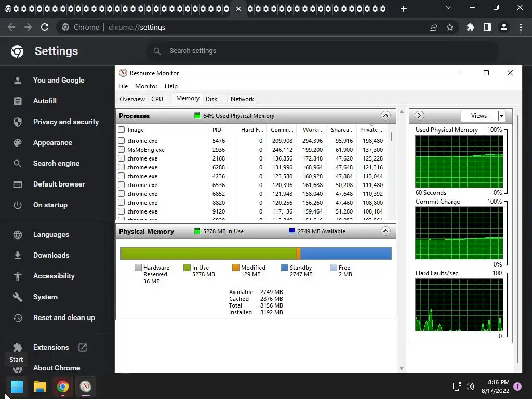Open Search engine settings
The image size is (532, 399).
tap(56, 163)
